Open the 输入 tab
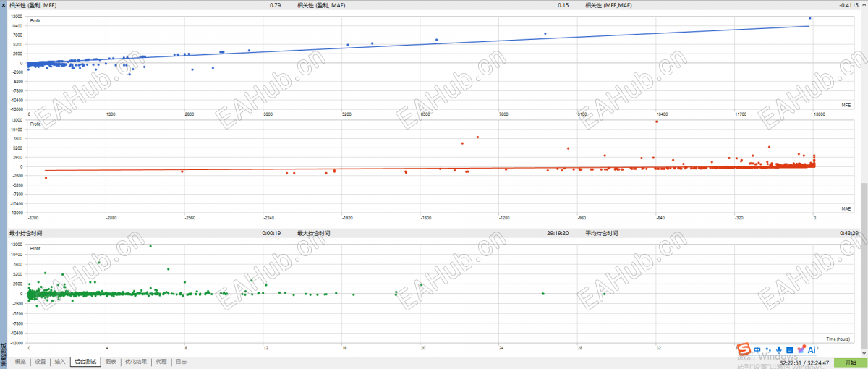 coord(59,361)
